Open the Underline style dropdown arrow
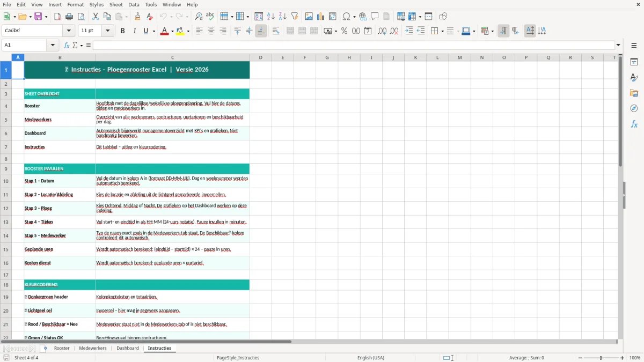Screen dimensions: 644x362 [x=153, y=31]
